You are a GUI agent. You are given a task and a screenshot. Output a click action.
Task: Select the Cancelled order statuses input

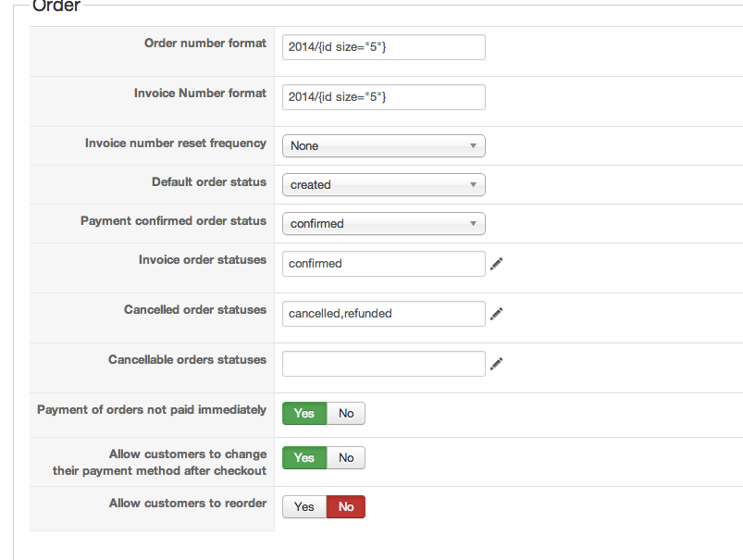click(383, 314)
